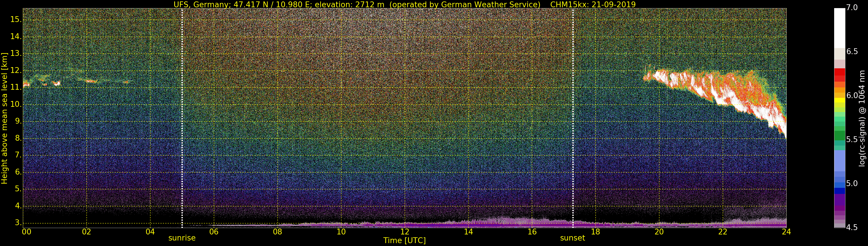
Task: Click the "7.0" colorbar tick value
Action: [852, 8]
